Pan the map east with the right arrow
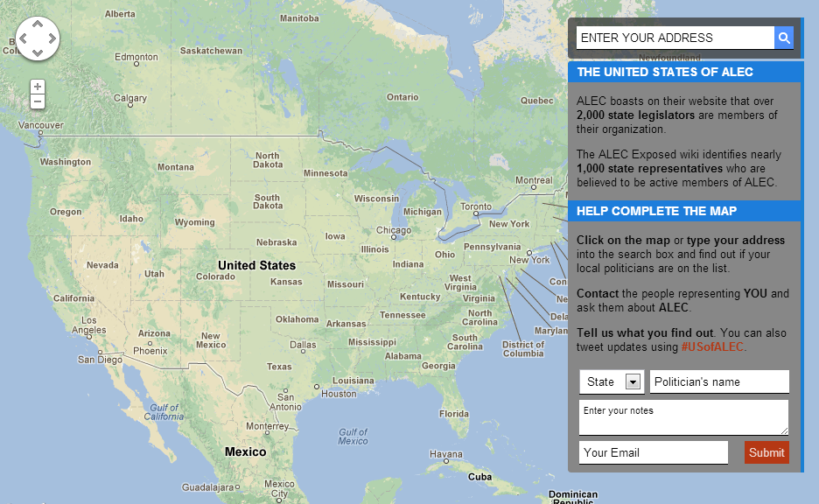Viewport: 819px width, 504px height. pyautogui.click(x=51, y=38)
